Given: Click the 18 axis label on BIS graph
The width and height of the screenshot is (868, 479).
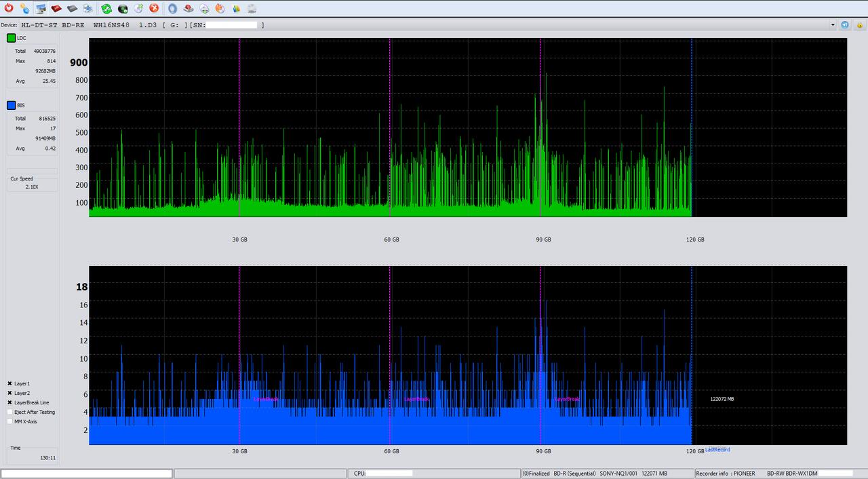Looking at the screenshot, I should click(81, 287).
